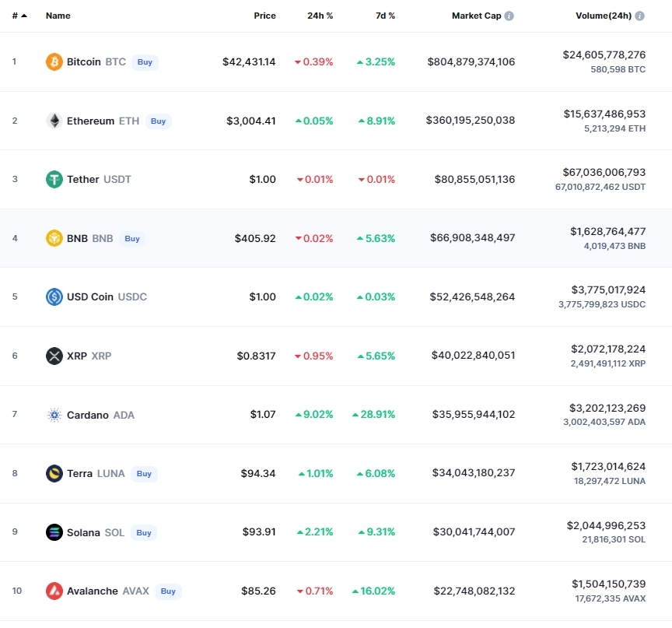Sort table by 7d % column
Viewport: 672px width, 628px height.
point(385,16)
